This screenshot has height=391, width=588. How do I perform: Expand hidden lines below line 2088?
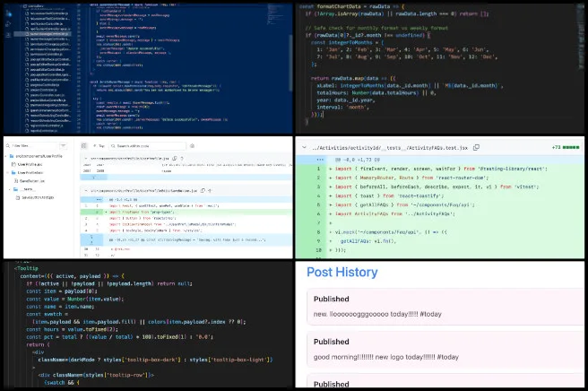tap(93, 177)
